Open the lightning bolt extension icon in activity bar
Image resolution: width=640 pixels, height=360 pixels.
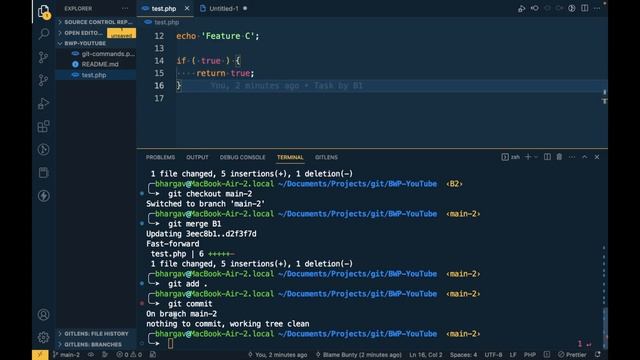pos(43,196)
